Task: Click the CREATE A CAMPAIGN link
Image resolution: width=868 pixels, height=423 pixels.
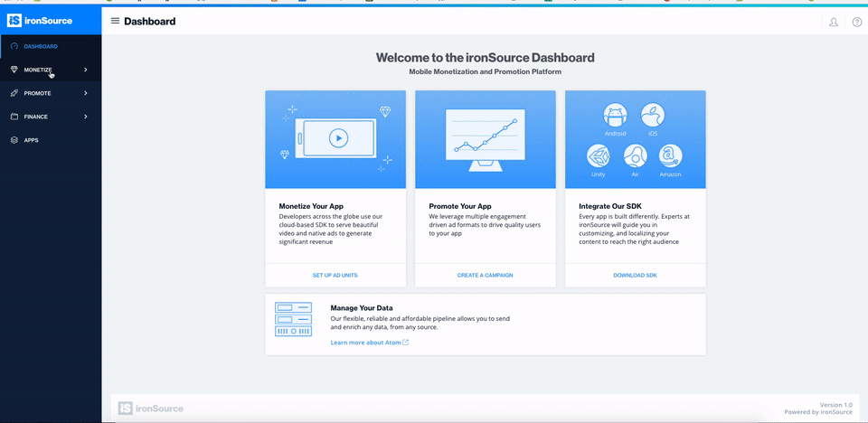Action: pyautogui.click(x=485, y=275)
